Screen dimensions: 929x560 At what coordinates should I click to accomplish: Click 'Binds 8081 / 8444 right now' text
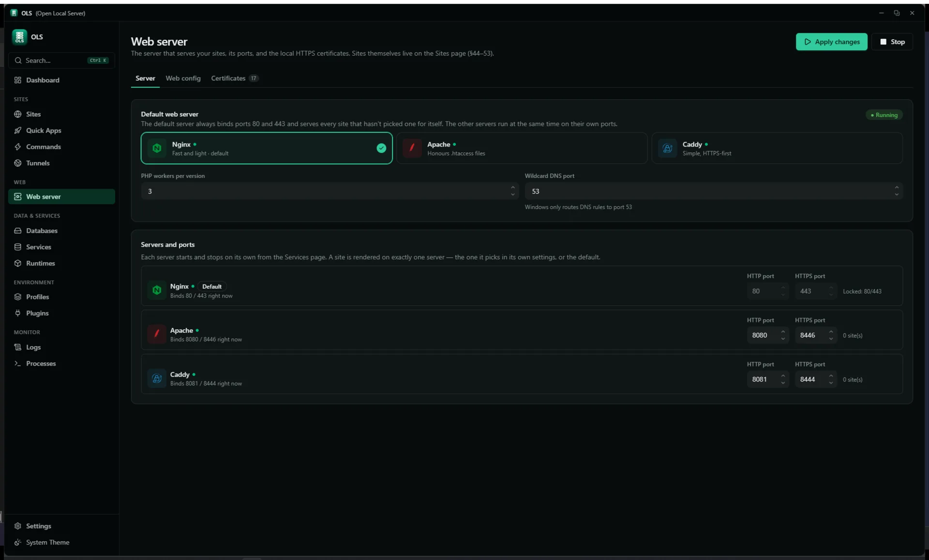206,383
